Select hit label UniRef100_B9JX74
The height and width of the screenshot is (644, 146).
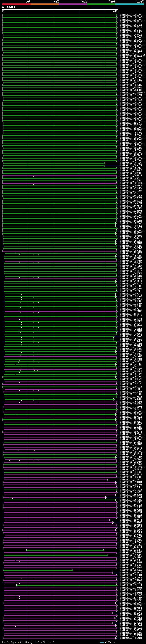tap(131, 520)
